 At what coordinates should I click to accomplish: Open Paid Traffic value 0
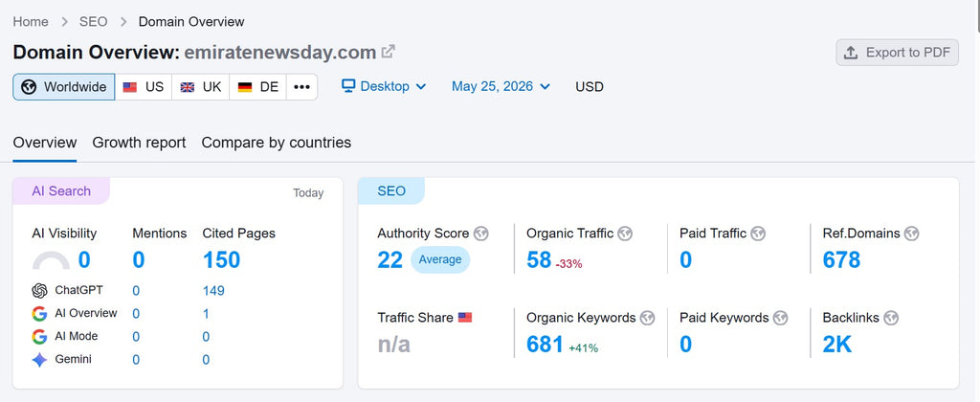click(x=685, y=259)
